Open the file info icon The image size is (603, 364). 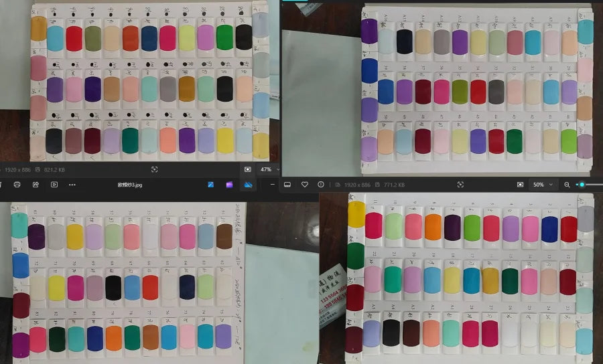321,184
